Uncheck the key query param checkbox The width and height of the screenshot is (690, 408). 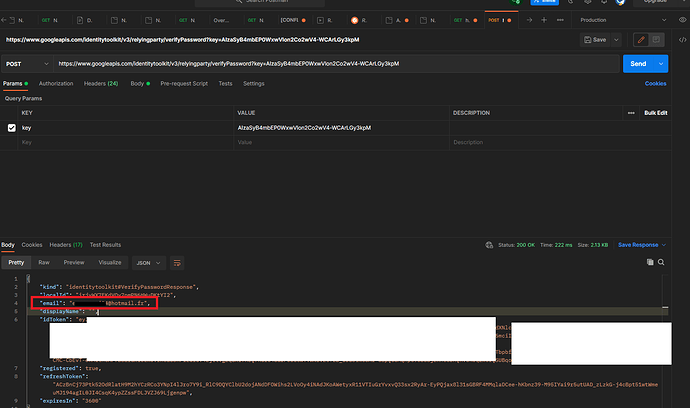(12, 128)
